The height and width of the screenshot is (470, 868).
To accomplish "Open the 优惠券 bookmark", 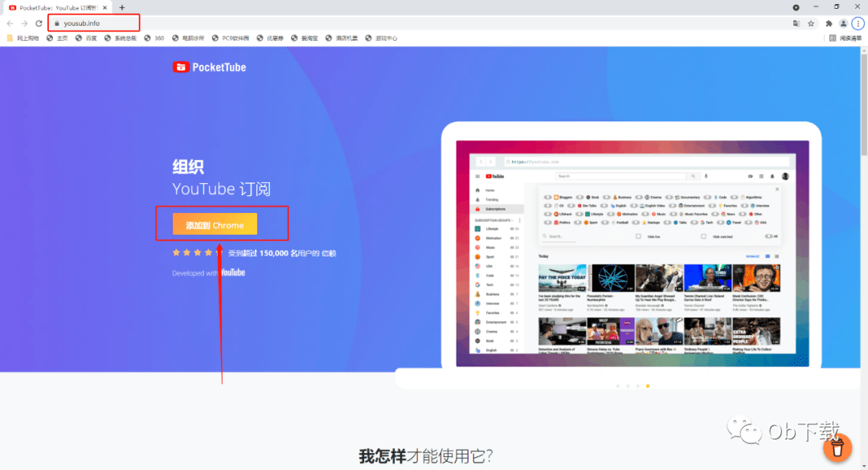I will click(x=270, y=39).
